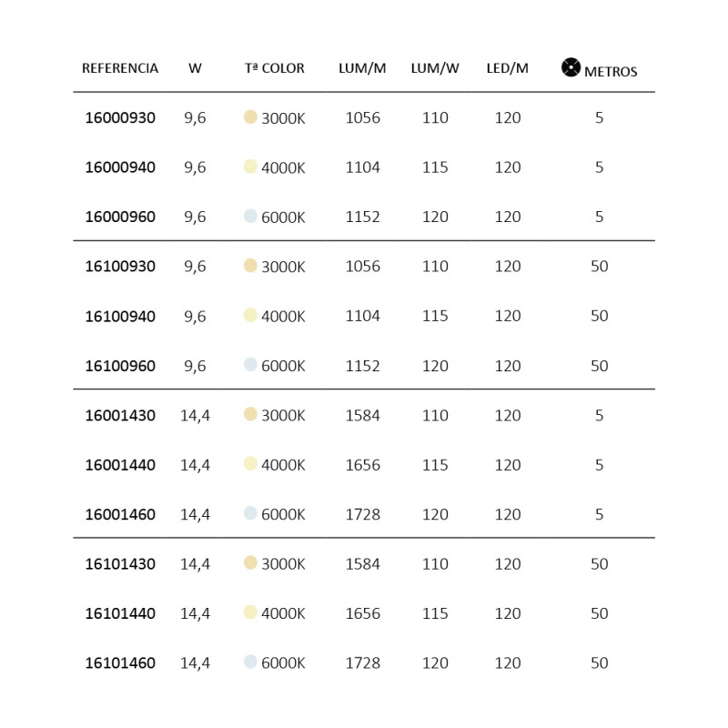Screen dimensions: 728x728
Task: Click the REFERENCIA column header
Action: point(120,68)
